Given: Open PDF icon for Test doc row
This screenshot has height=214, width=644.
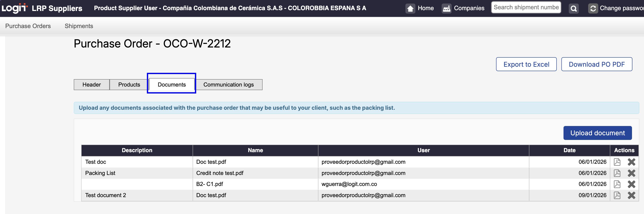Looking at the screenshot, I should pyautogui.click(x=617, y=162).
